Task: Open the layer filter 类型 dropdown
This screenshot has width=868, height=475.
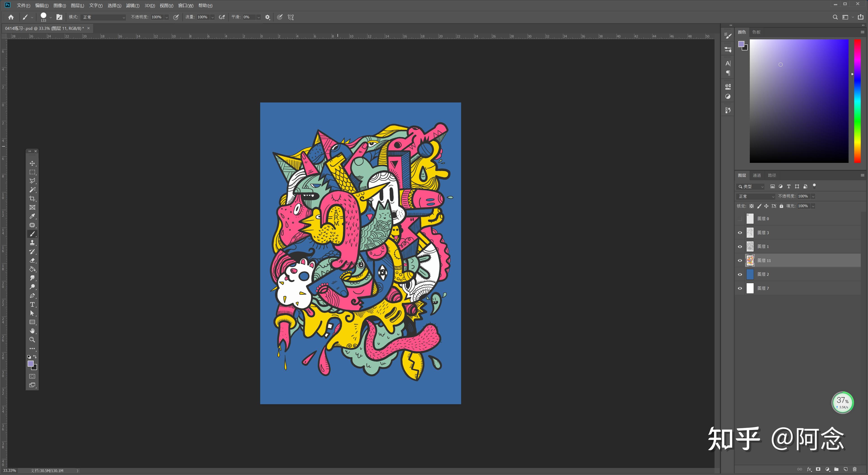Action: (x=751, y=186)
